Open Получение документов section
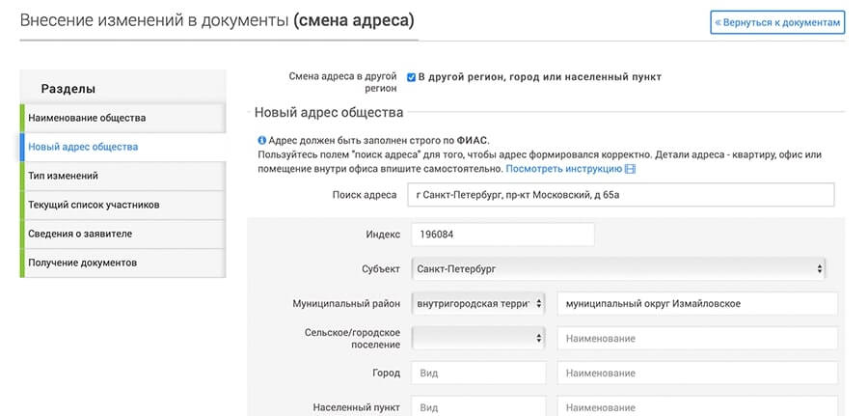Viewport: 868px width, 416px height. [x=122, y=263]
